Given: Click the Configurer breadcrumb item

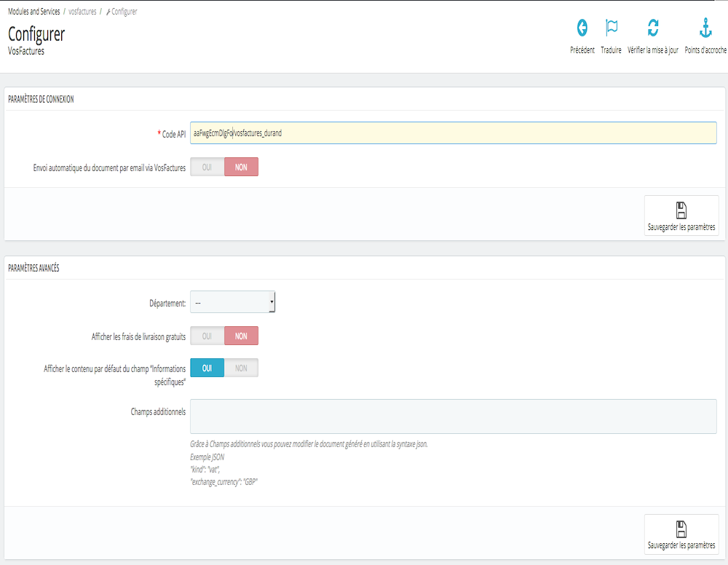Looking at the screenshot, I should pyautogui.click(x=124, y=12).
